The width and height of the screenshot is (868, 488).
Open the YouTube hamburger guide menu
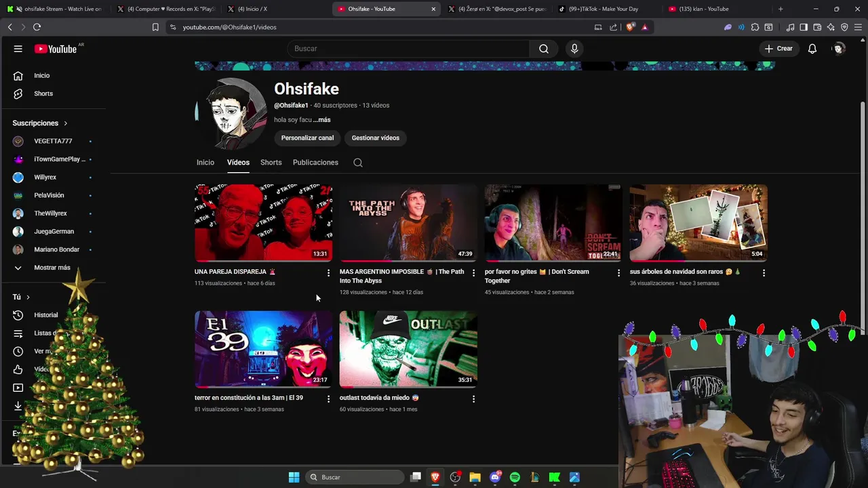pos(18,49)
